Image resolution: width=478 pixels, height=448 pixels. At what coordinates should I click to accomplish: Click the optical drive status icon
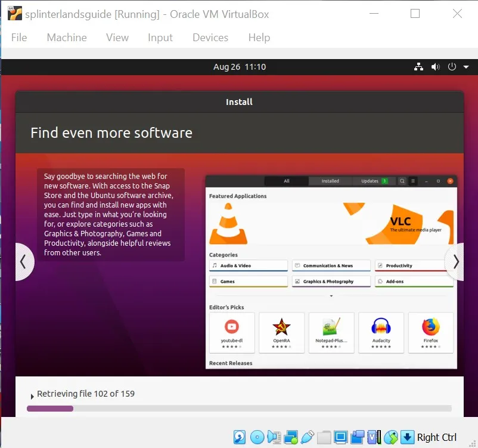(257, 437)
